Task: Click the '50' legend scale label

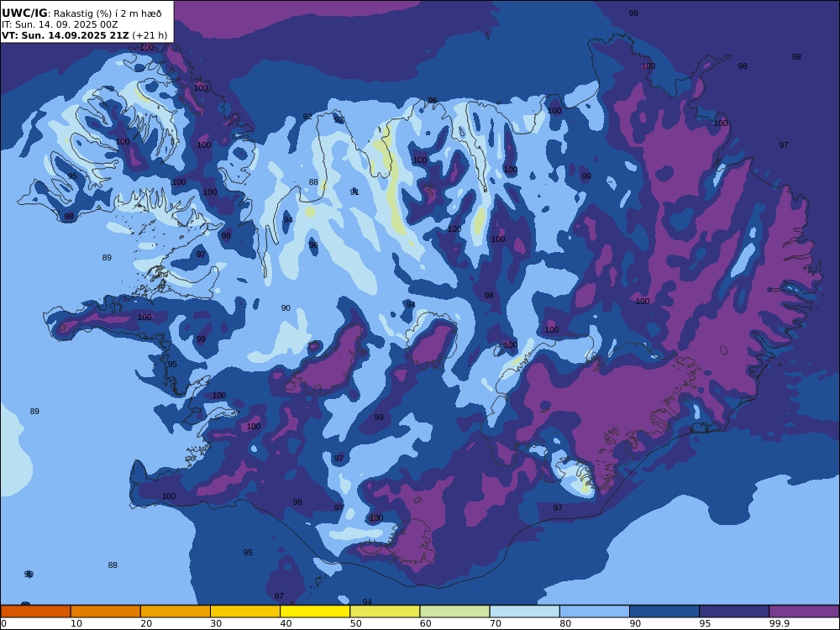Action: pos(355,623)
